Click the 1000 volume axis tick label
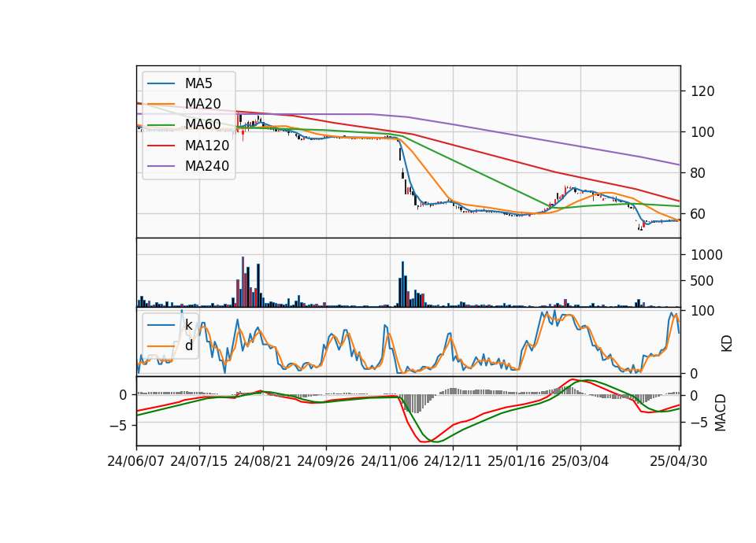 tap(706, 255)
